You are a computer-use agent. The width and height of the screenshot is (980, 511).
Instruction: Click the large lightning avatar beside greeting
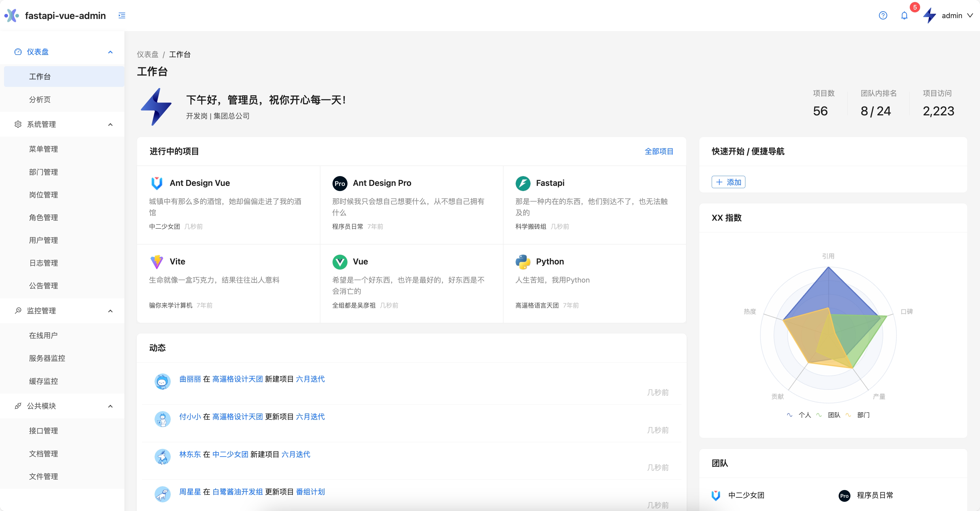tap(157, 107)
